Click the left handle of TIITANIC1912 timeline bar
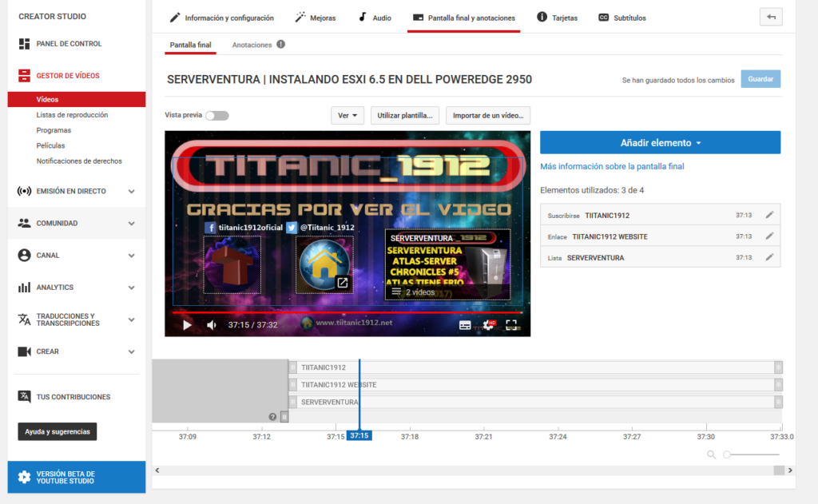 point(292,367)
